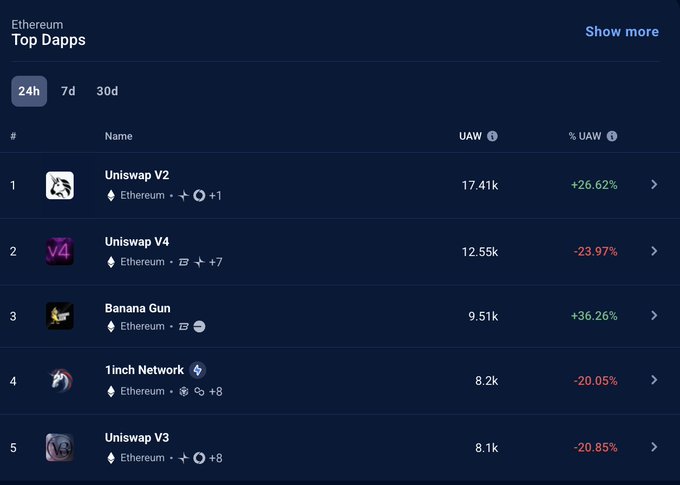Click the info icon next to UAW header
The width and height of the screenshot is (680, 485).
click(x=492, y=136)
